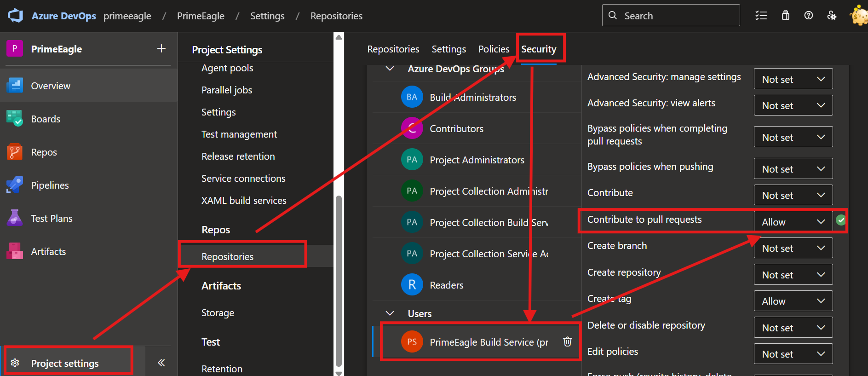Screen dimensions: 868x376
Task: Open Pipelines in the left sidebar
Action: (89, 185)
